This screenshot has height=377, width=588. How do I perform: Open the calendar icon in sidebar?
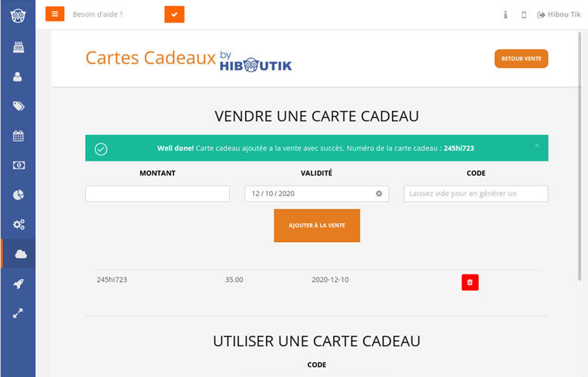click(x=18, y=136)
